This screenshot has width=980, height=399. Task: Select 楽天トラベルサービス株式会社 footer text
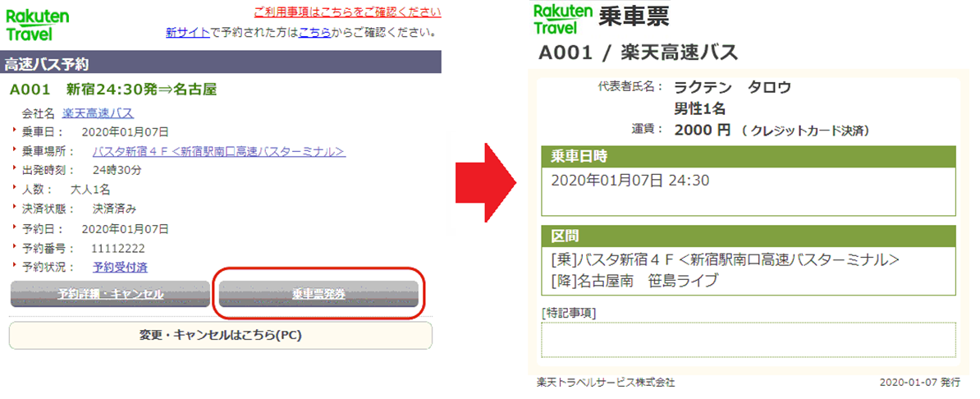click(x=607, y=382)
